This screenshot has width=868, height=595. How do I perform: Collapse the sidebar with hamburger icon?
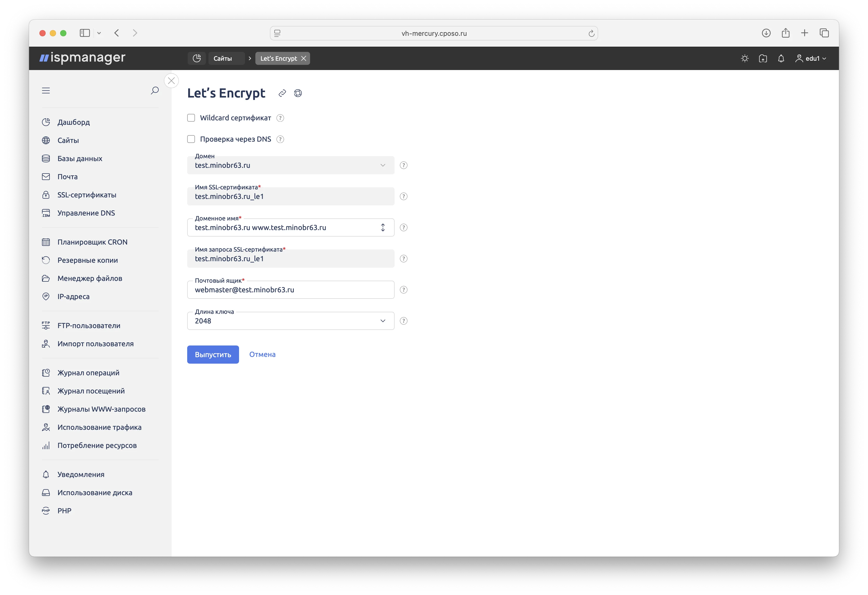click(46, 91)
